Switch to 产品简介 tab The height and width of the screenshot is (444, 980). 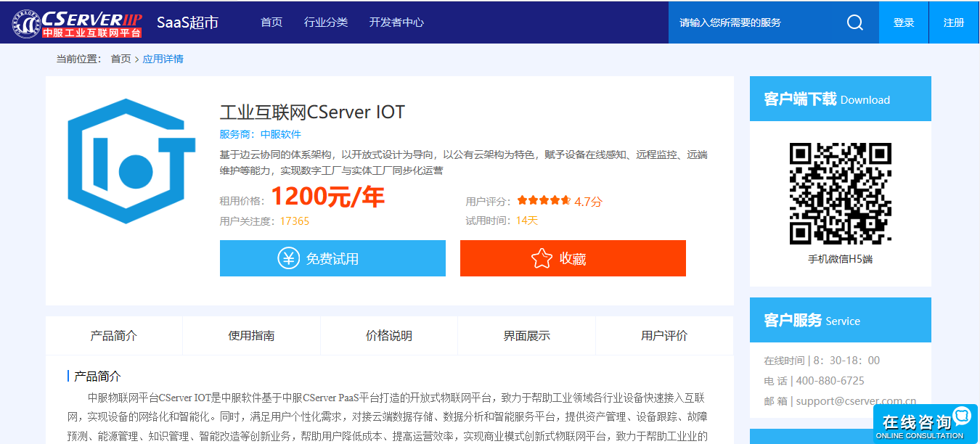click(114, 335)
